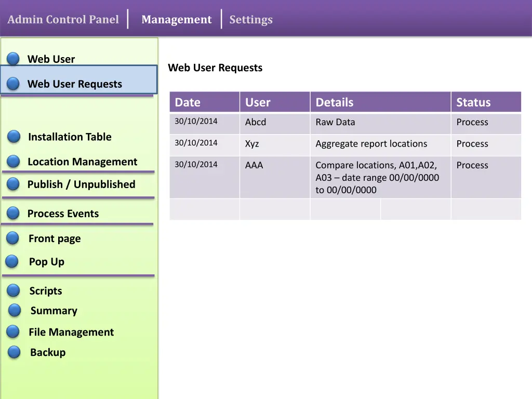Click Process status for user AAA
532x399 pixels.
[x=472, y=165]
